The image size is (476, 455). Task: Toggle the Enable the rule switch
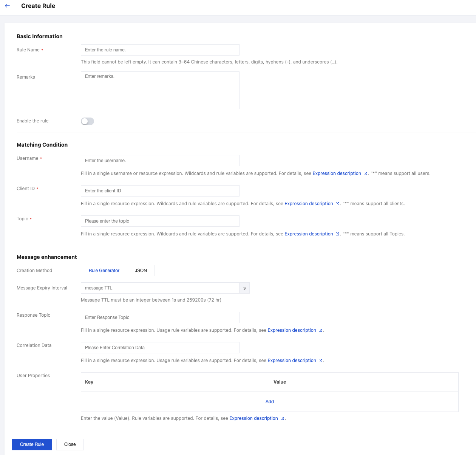87,121
